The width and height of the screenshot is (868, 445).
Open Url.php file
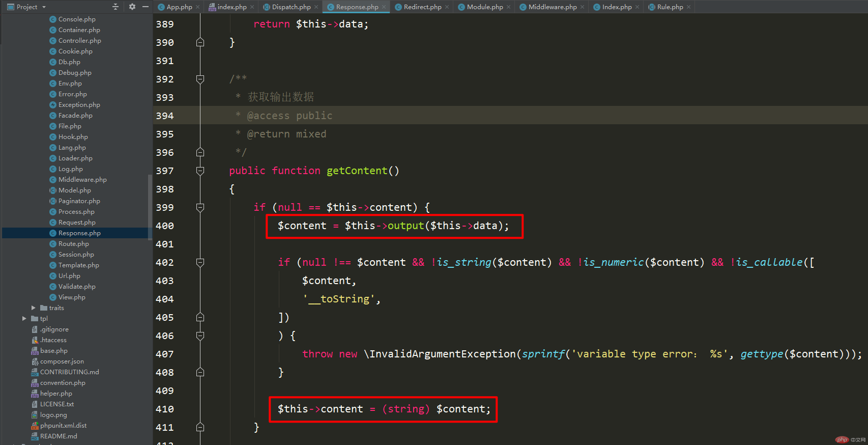[69, 276]
